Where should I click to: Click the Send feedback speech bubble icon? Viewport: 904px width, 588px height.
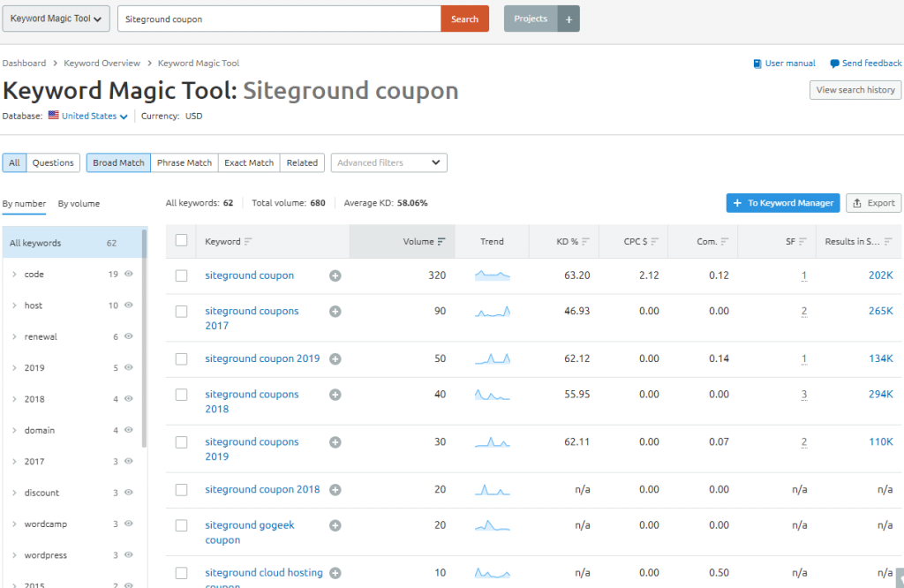[834, 64]
